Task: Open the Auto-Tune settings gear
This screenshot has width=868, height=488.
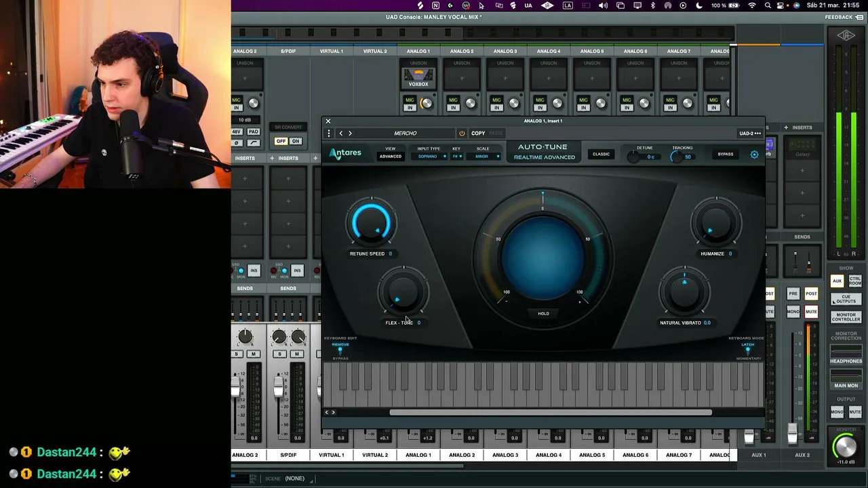Action: pyautogui.click(x=754, y=155)
